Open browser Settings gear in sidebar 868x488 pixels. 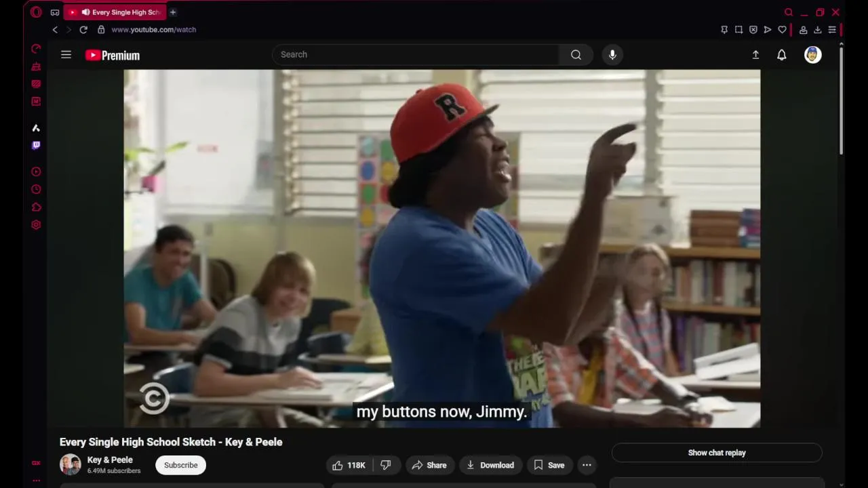[x=36, y=225]
